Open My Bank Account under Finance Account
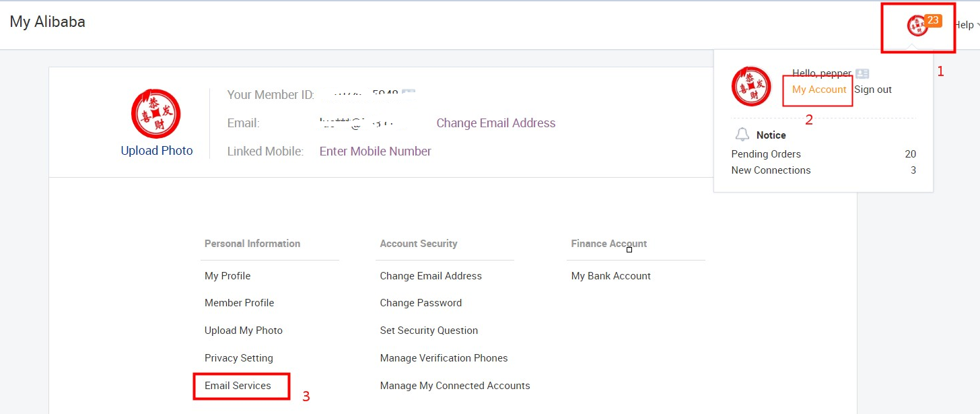The width and height of the screenshot is (980, 414). click(611, 276)
